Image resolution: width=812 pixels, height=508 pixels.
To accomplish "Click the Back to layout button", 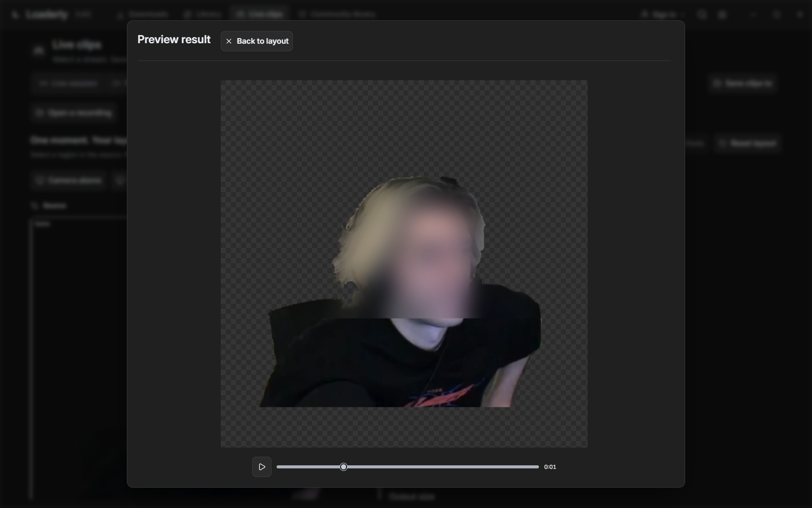I will coord(257,41).
